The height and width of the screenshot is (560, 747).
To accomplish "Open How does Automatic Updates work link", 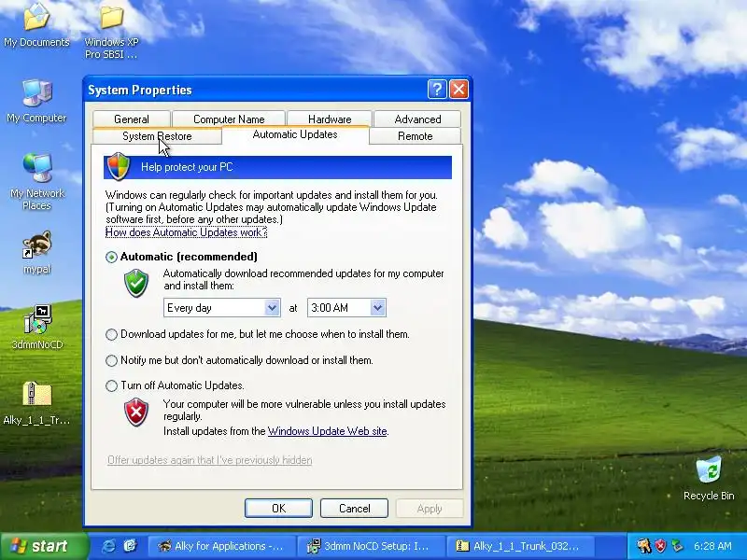I will [x=186, y=232].
